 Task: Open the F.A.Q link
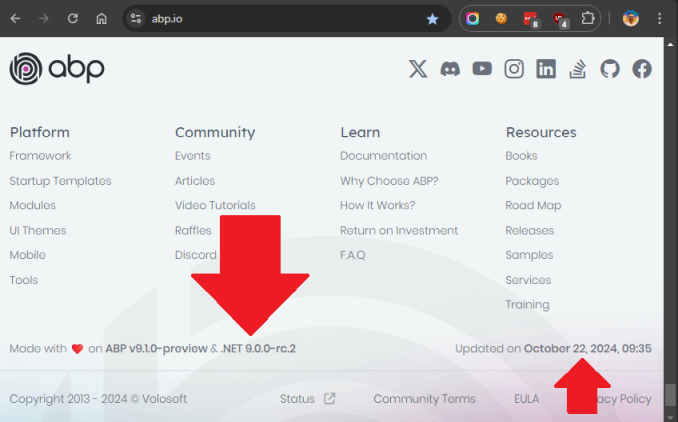coord(353,255)
